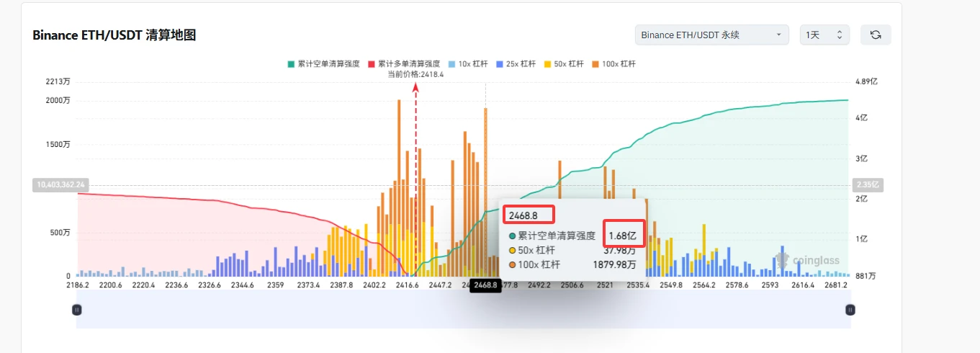
Task: Click the 2492.2 price axis label
Action: [x=539, y=285]
